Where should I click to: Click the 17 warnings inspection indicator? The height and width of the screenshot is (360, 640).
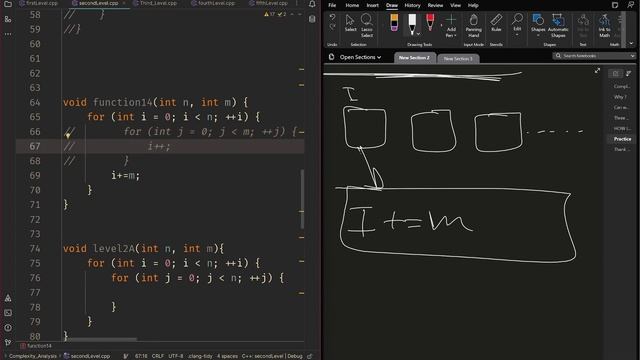pos(269,14)
